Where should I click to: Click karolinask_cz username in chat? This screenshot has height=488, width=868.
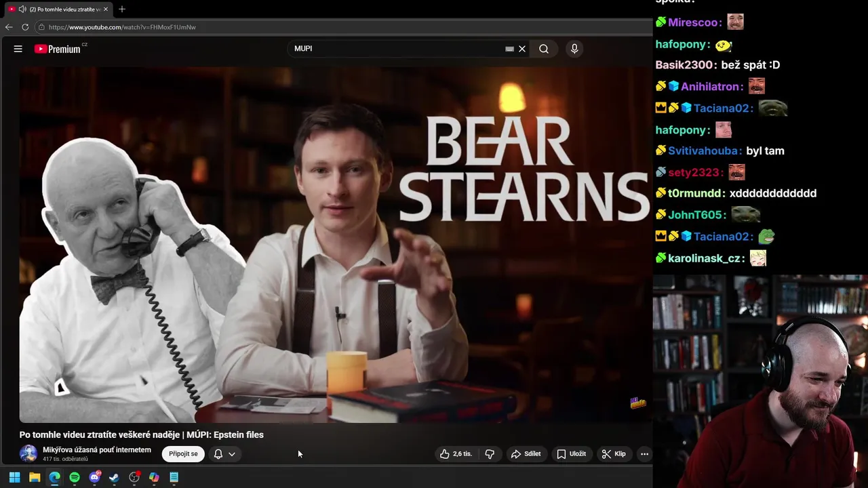(x=704, y=259)
